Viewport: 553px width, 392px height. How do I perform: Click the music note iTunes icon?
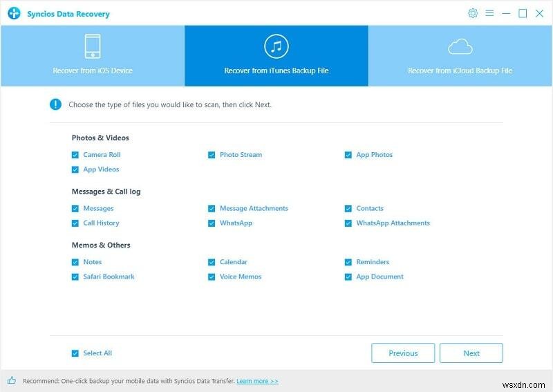coord(276,46)
